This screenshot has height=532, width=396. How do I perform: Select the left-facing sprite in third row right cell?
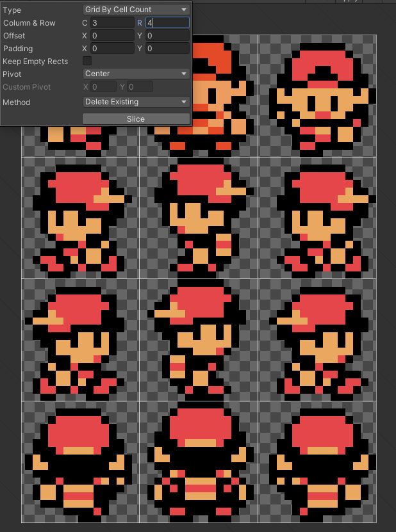tap(319, 343)
